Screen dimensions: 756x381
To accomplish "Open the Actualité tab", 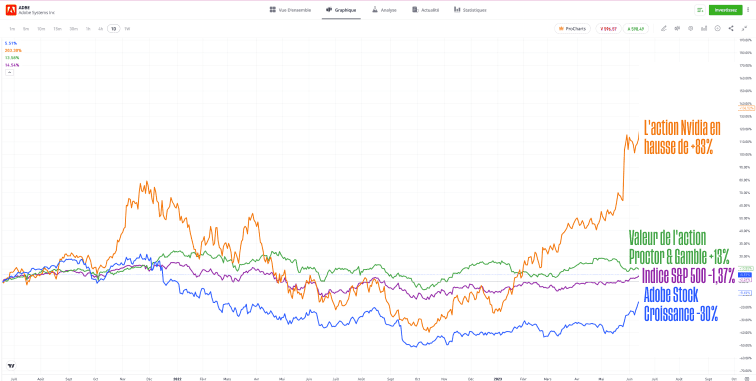I will [x=426, y=10].
